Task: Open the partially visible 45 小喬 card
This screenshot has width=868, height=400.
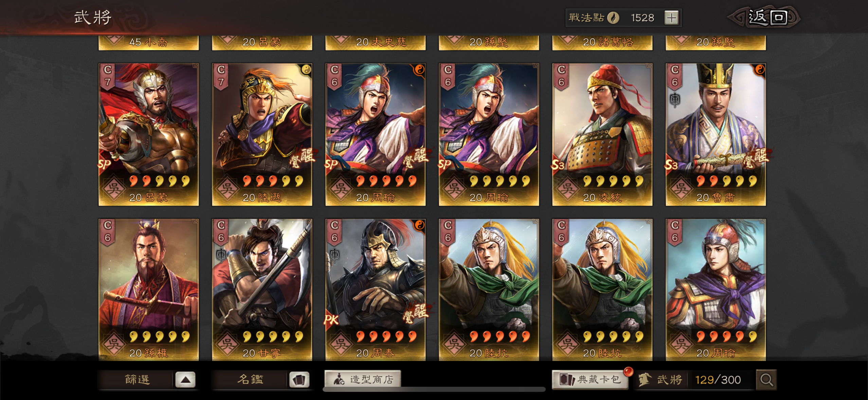Action: tap(149, 43)
